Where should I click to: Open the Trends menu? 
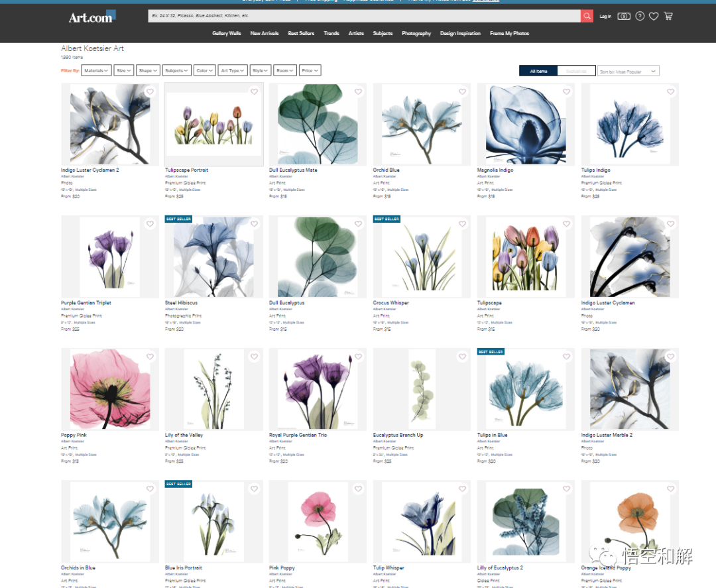click(331, 33)
